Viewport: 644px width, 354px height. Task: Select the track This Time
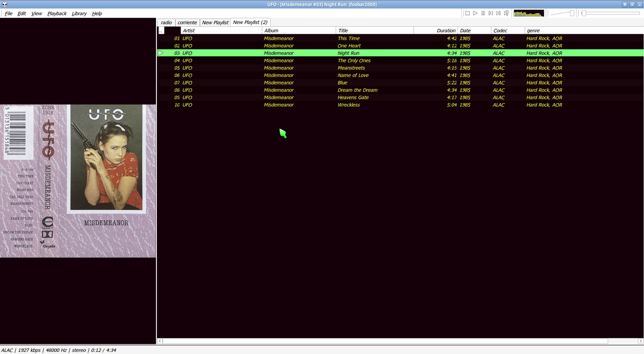coord(400,38)
